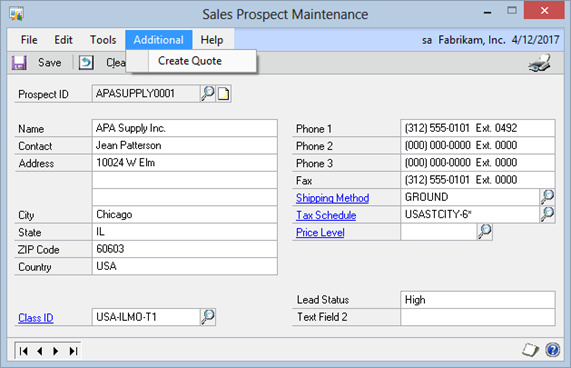571x368 pixels.
Task: Open the File menu
Action: [x=29, y=40]
